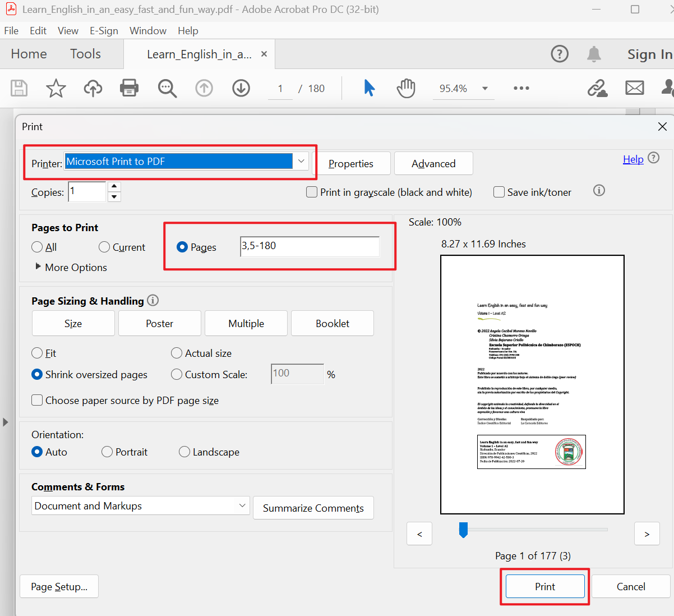Select the Hand pan tool
The width and height of the screenshot is (674, 616).
405,88
